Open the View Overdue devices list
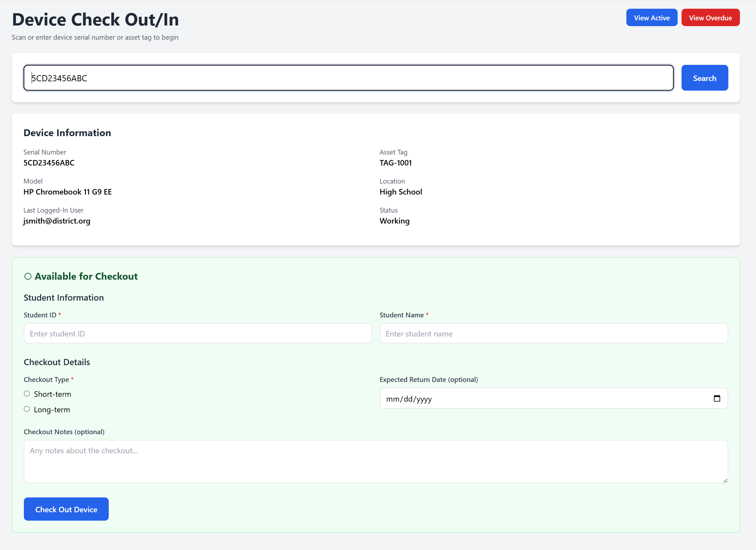Image resolution: width=756 pixels, height=550 pixels. [x=710, y=17]
